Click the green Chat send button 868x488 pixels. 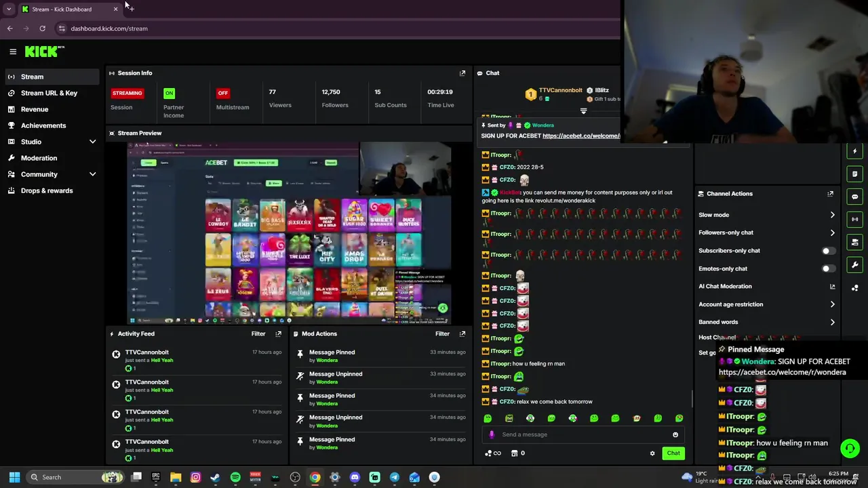(x=673, y=453)
